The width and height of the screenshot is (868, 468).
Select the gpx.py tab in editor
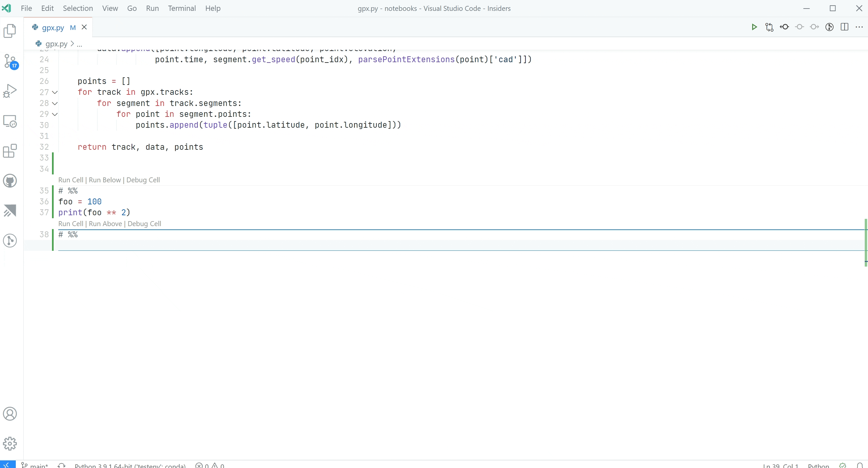[53, 27]
